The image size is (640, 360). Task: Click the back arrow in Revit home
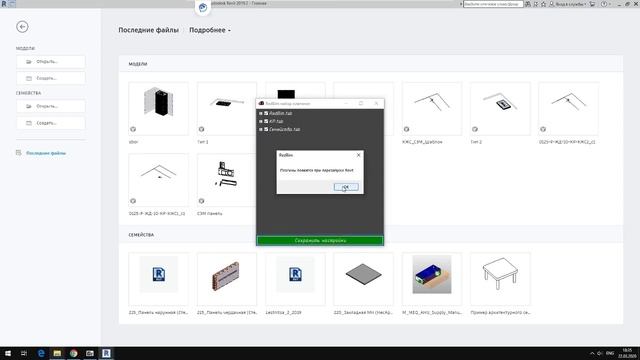click(x=22, y=27)
